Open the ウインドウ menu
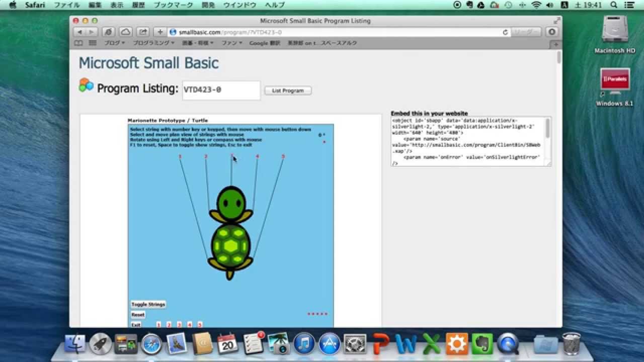The width and height of the screenshot is (644, 362). [240, 5]
